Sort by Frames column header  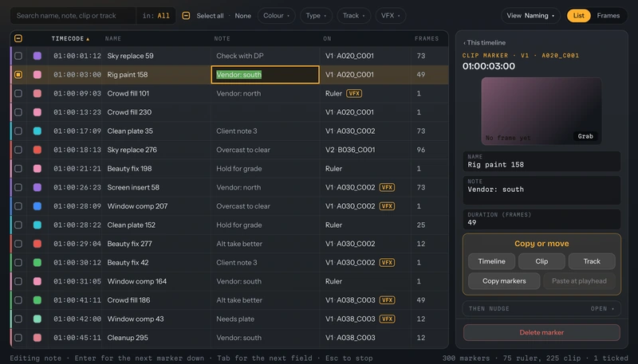click(427, 38)
